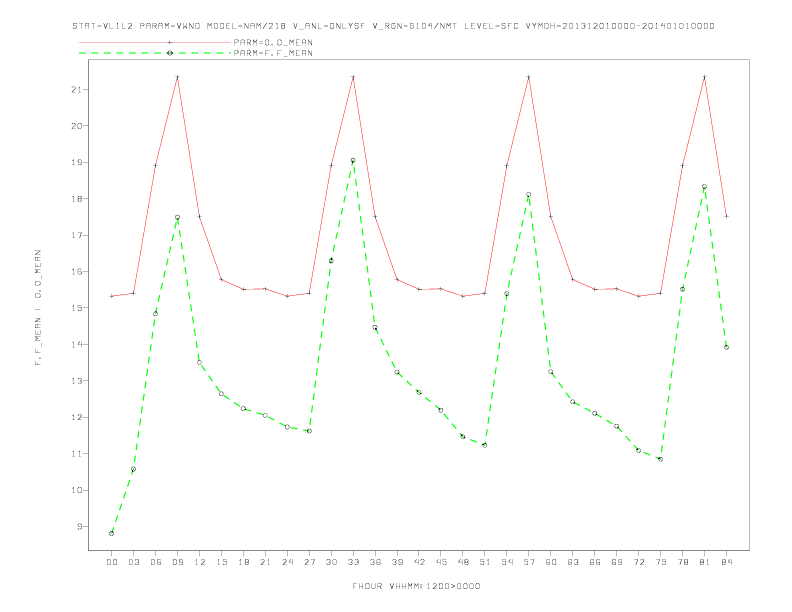The height and width of the screenshot is (612, 792).
Task: Click the y-axis tick label 16
Action: 76,272
